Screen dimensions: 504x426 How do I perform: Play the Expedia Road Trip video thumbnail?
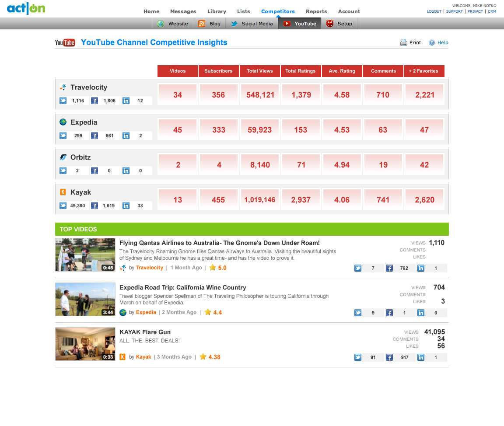click(85, 300)
